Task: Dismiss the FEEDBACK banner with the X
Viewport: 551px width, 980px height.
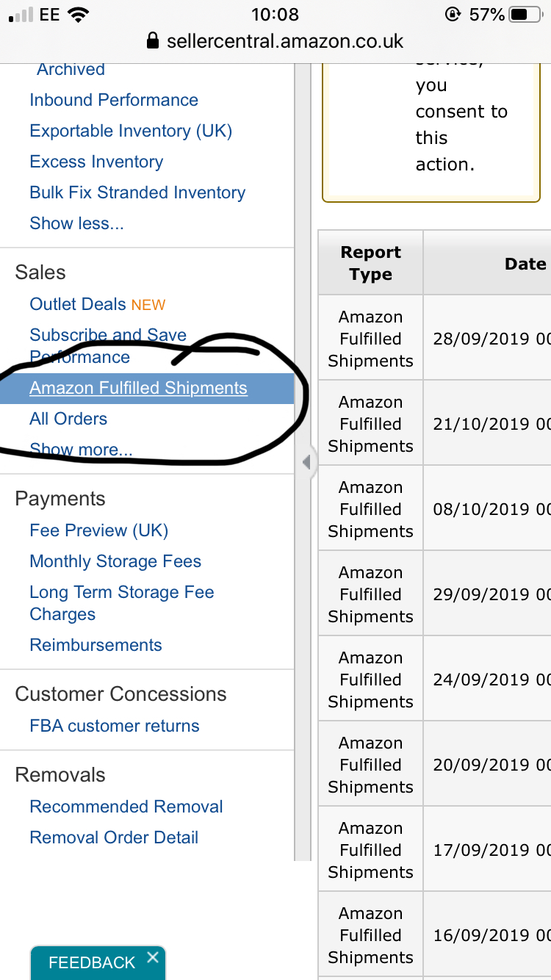Action: pos(153,956)
